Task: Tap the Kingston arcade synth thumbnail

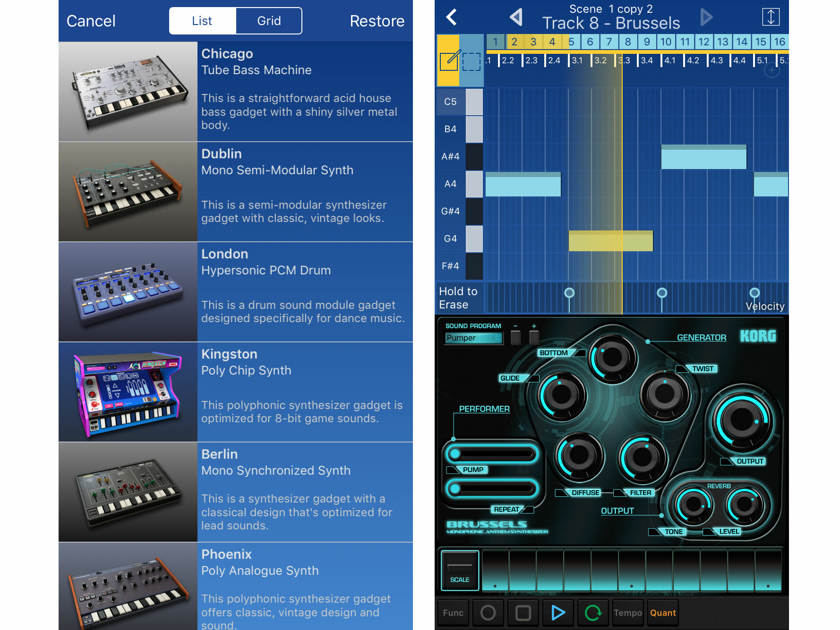Action: coord(128,392)
